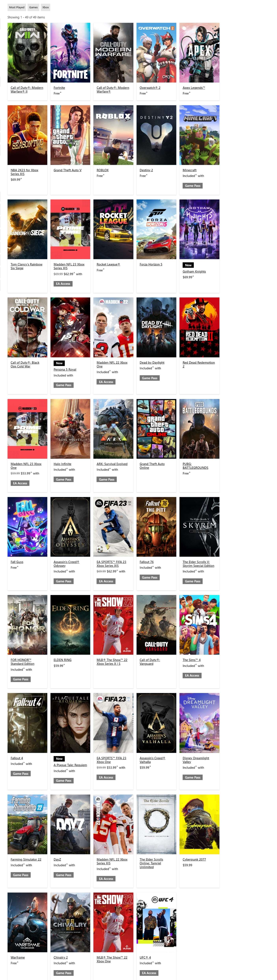Open the Warframe title link
Viewport: 277px width, 980px height.
(x=18, y=957)
